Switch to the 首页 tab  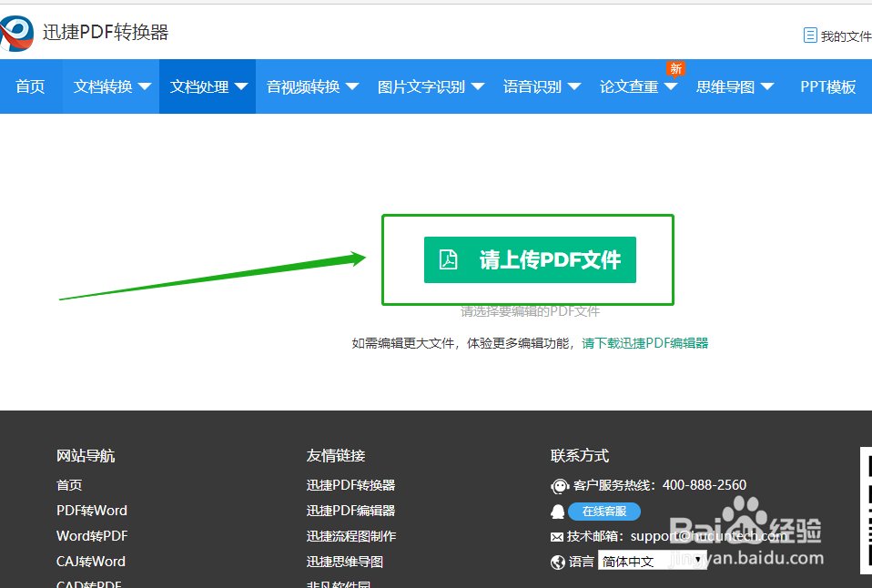pos(30,86)
